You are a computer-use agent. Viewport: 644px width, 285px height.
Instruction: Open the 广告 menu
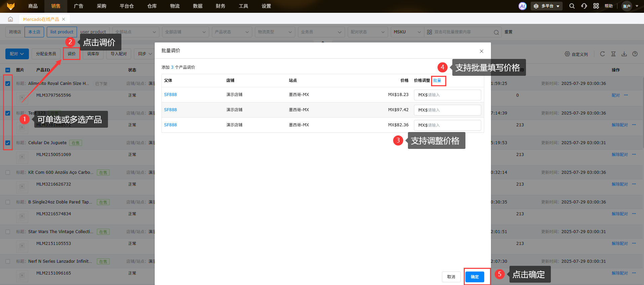point(79,6)
